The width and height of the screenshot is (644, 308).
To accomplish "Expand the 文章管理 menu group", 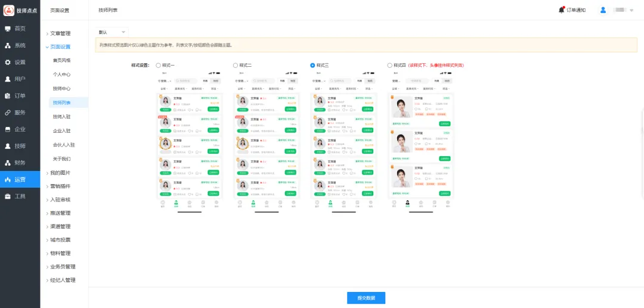I will 60,33.
